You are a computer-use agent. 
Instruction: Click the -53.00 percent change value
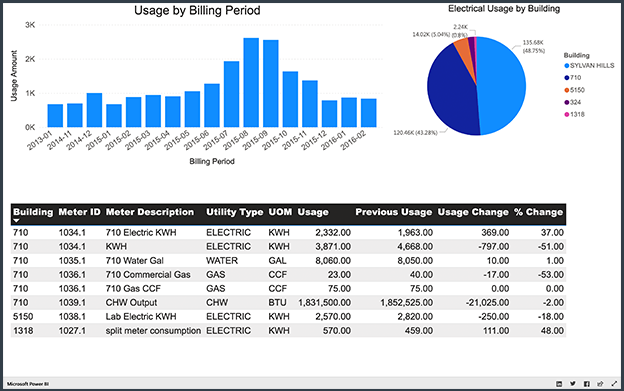[x=550, y=274]
